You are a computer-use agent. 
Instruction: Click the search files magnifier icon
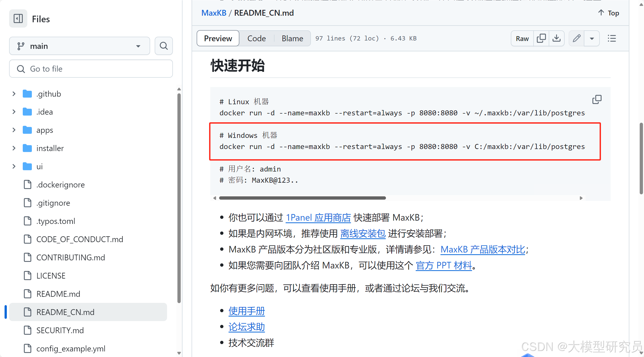click(164, 46)
